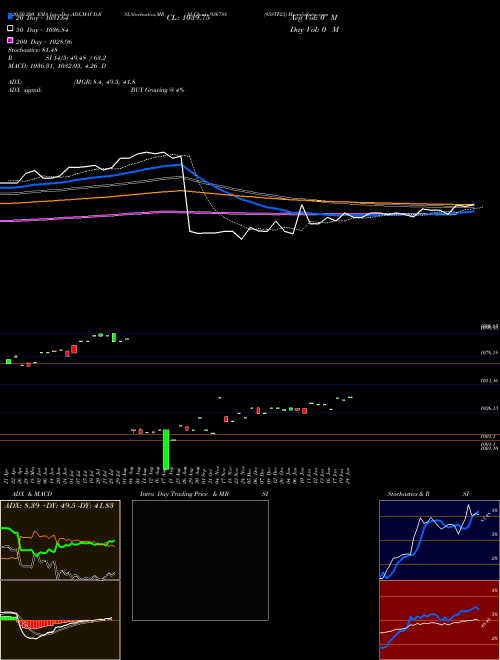Click the blue 20 Day EMA legend swatch
Image resolution: width=500 pixels, height=660 pixels.
pyautogui.click(x=10, y=17)
